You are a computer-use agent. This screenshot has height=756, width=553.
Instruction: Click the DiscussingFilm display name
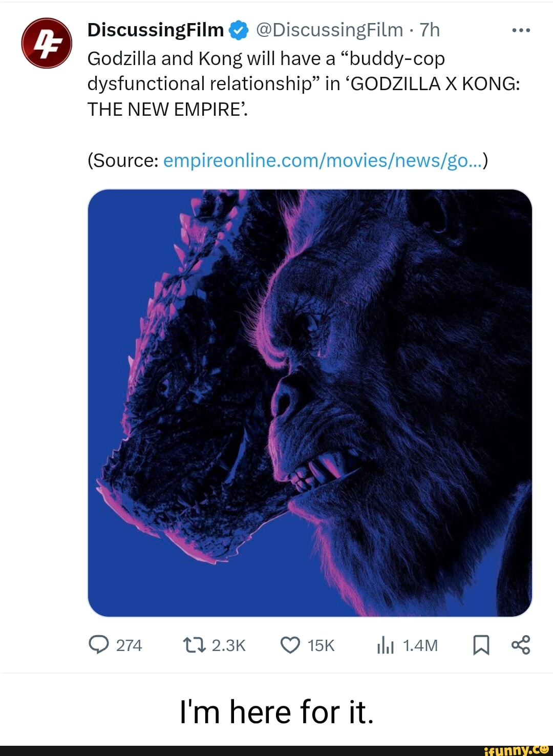pyautogui.click(x=156, y=30)
